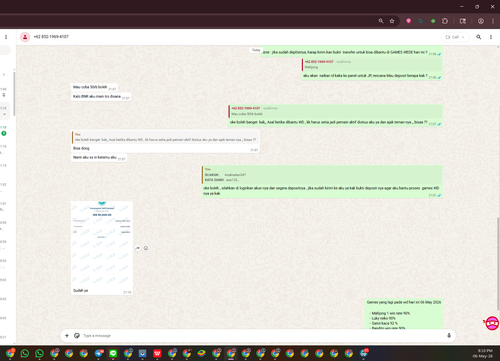Click the message starting 'Nanti aku ss'
The width and height of the screenshot is (500, 361).
point(95,157)
